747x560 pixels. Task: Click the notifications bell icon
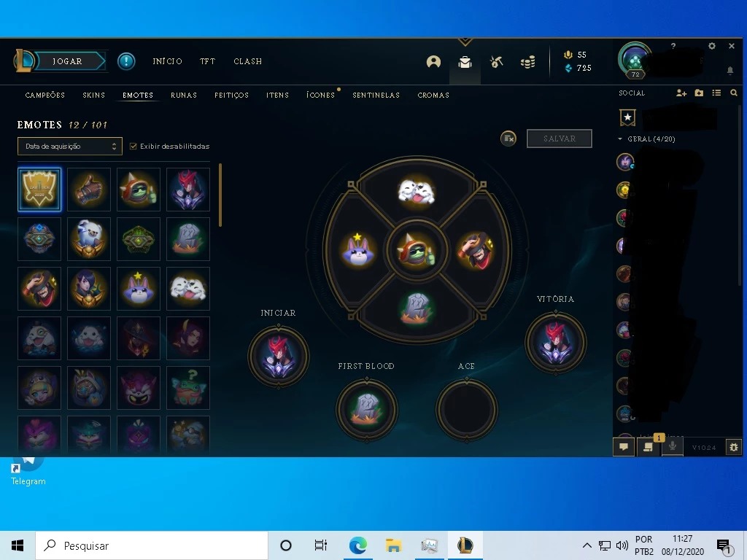pyautogui.click(x=729, y=71)
